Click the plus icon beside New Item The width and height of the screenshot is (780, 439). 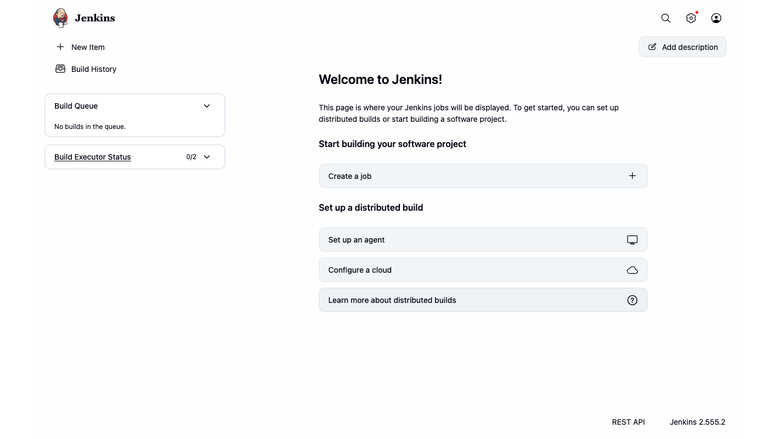pyautogui.click(x=60, y=47)
